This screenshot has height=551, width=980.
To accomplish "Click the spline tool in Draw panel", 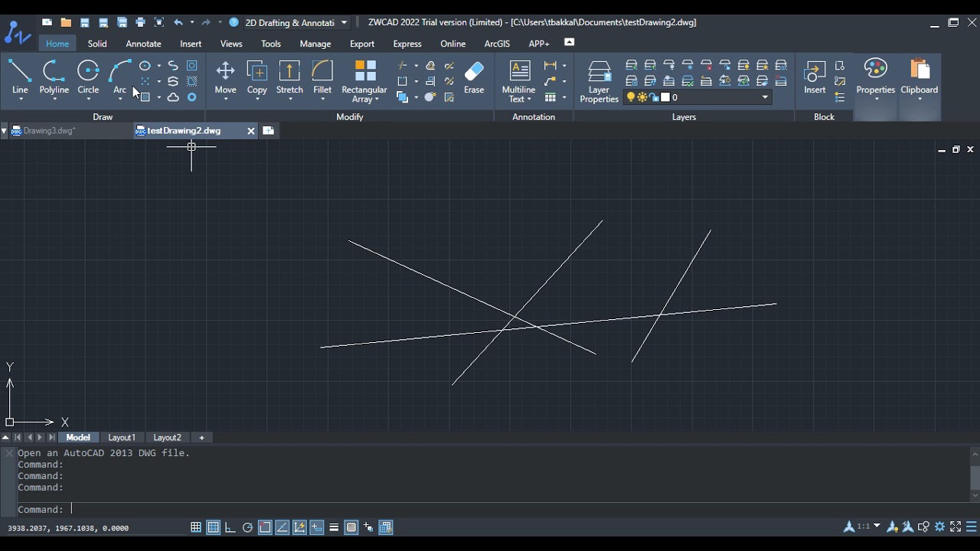I will [173, 66].
